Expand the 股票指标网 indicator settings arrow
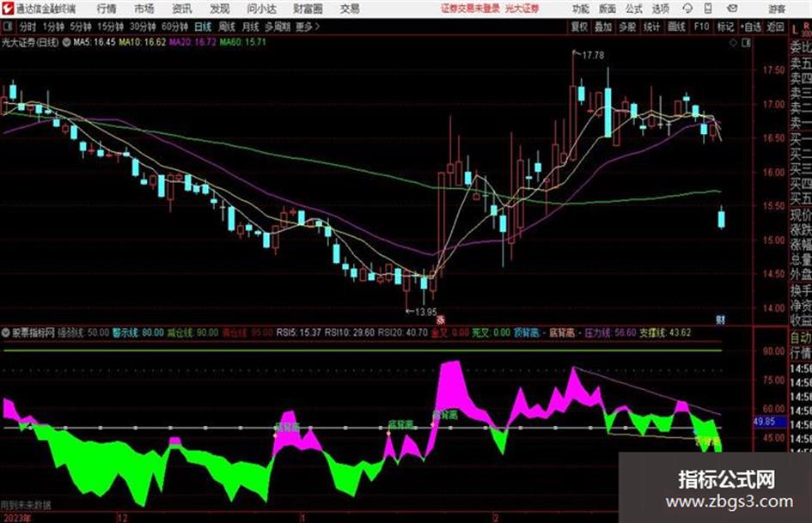 (6, 332)
